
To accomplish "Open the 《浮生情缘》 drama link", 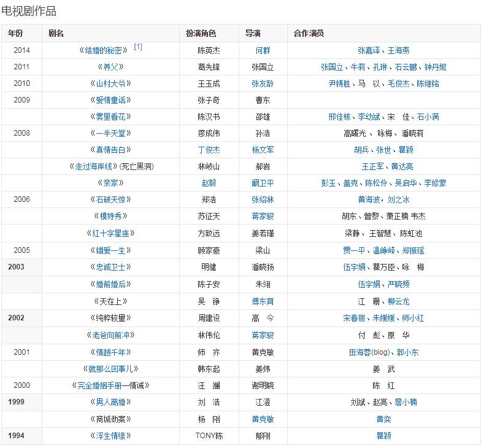I will click(110, 436).
